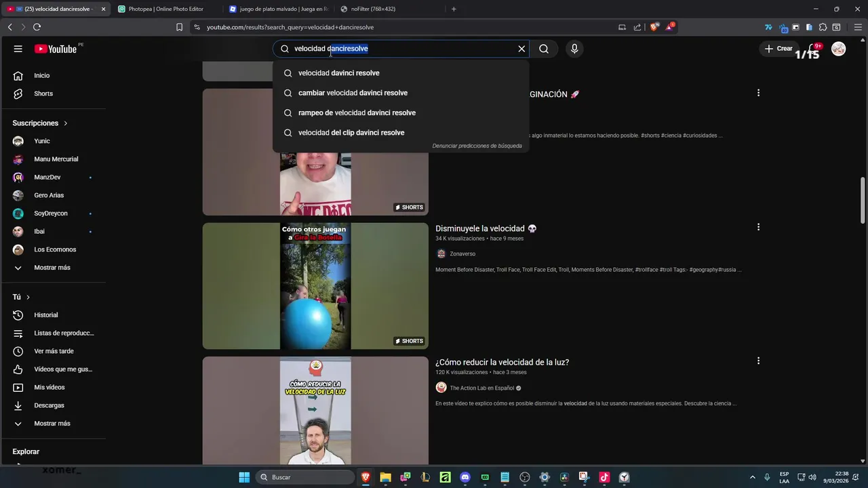Click 'Denunciar predicciones de búsqueda' link
The image size is (868, 488).
(x=477, y=146)
